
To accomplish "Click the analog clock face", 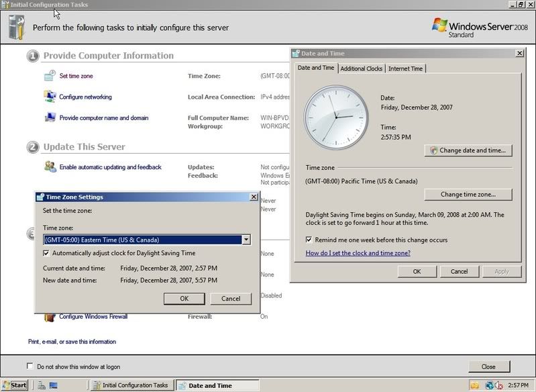I will click(336, 117).
